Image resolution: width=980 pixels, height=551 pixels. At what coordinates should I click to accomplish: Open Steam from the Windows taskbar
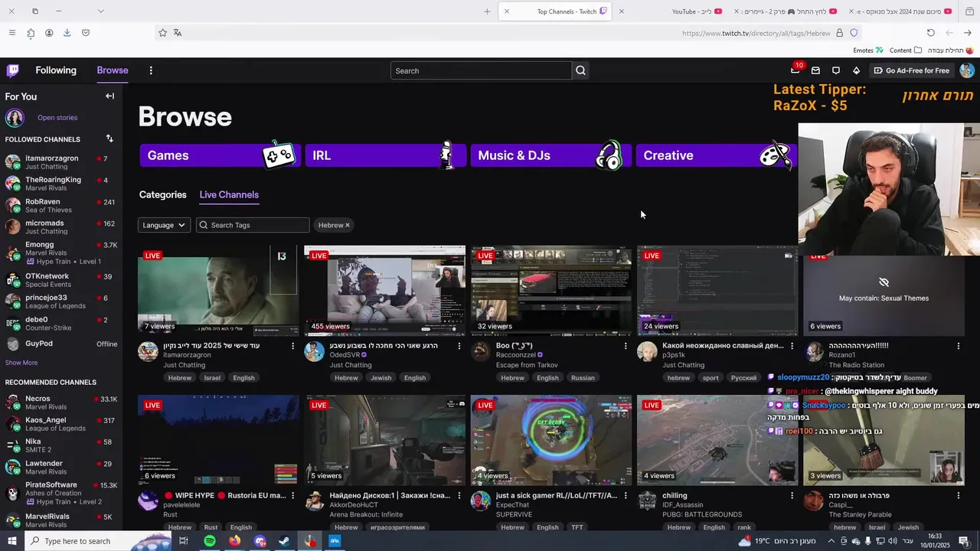[284, 541]
